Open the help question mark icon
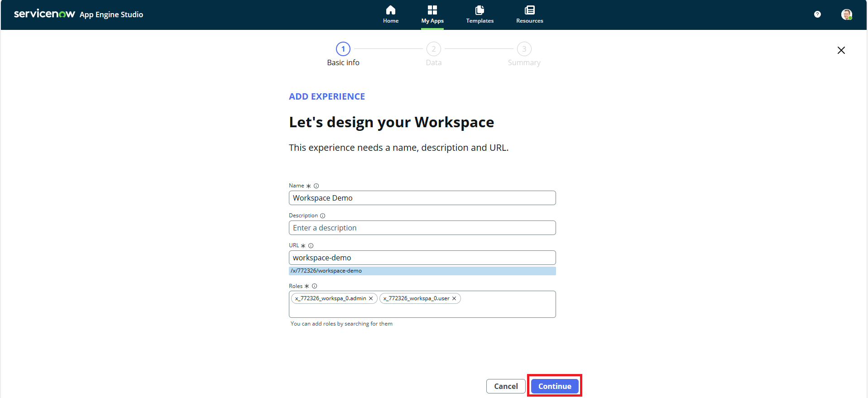The image size is (868, 398). coord(817,14)
